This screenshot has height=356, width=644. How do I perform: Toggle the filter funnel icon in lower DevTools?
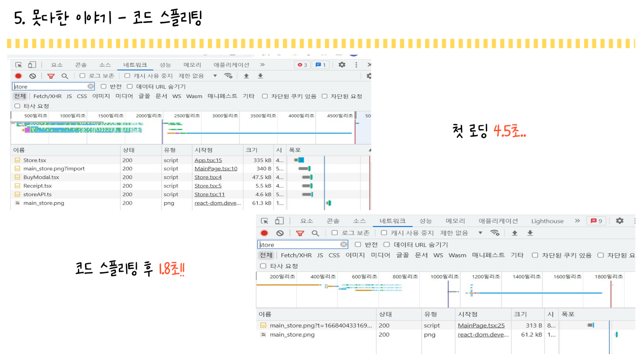pyautogui.click(x=300, y=233)
